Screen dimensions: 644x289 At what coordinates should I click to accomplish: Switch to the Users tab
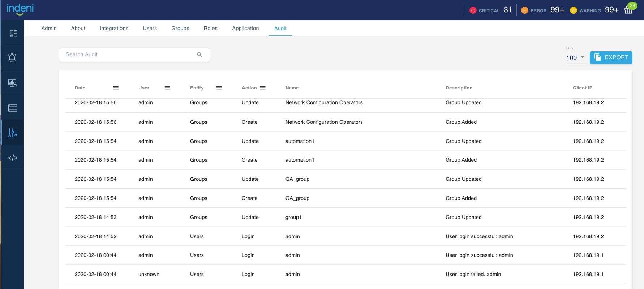point(150,28)
